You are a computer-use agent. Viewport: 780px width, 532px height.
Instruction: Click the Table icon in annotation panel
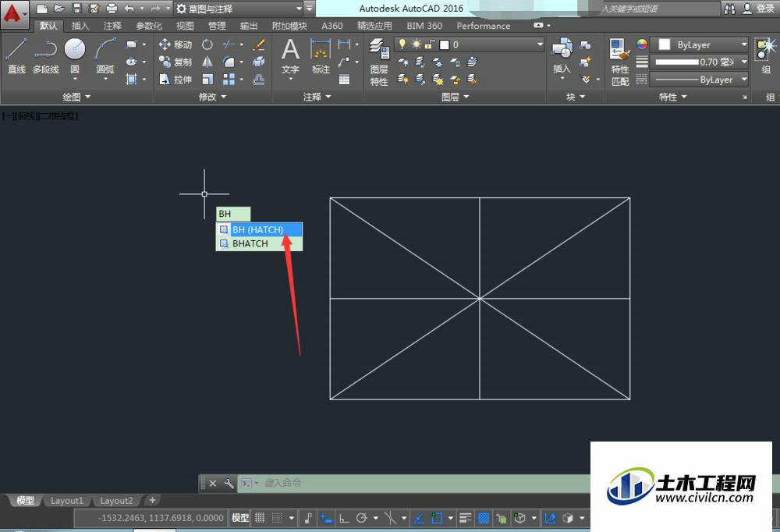344,80
